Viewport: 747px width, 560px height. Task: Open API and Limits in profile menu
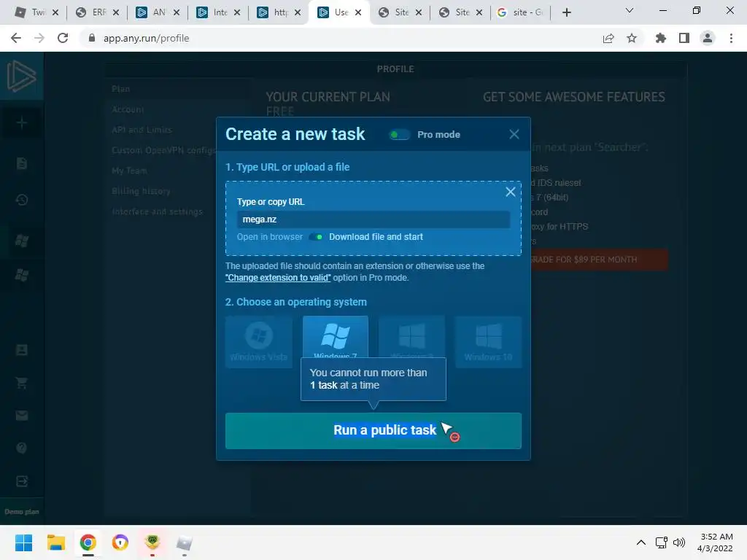pos(142,130)
